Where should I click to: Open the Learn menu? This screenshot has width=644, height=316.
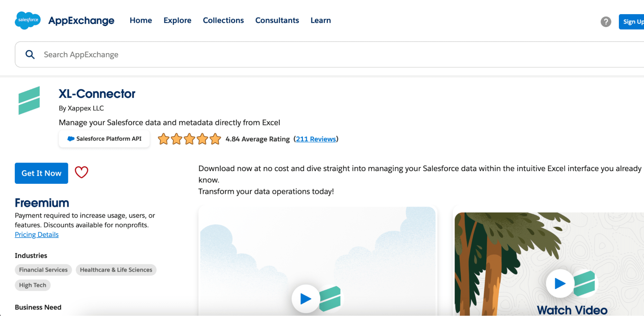[321, 20]
